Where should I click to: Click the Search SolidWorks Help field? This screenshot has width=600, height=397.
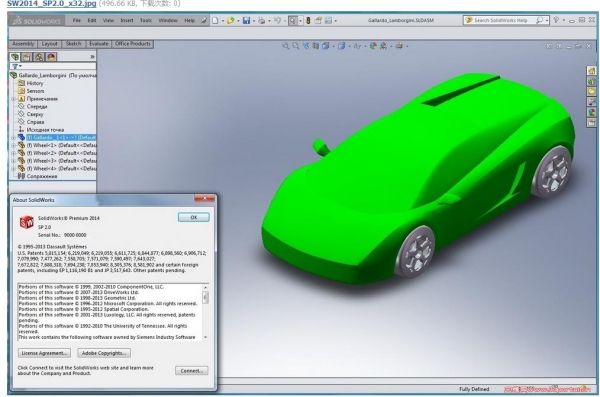tap(501, 20)
